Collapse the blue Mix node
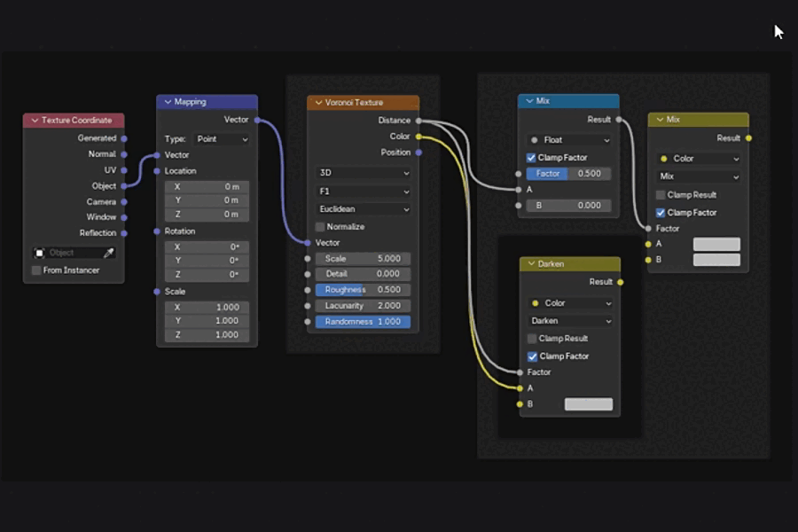 529,101
